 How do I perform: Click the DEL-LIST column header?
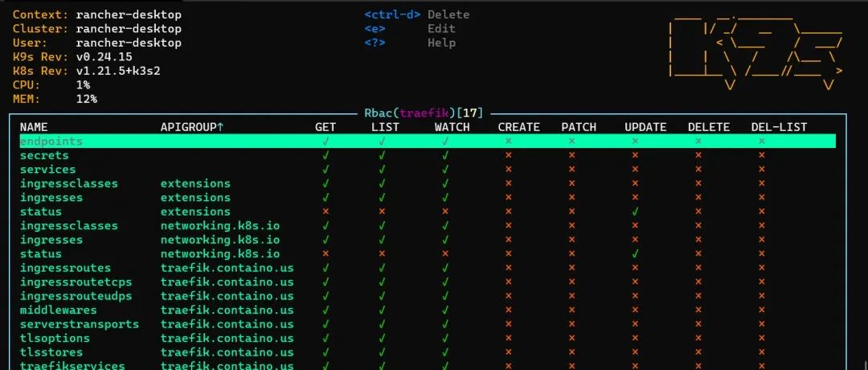click(779, 127)
